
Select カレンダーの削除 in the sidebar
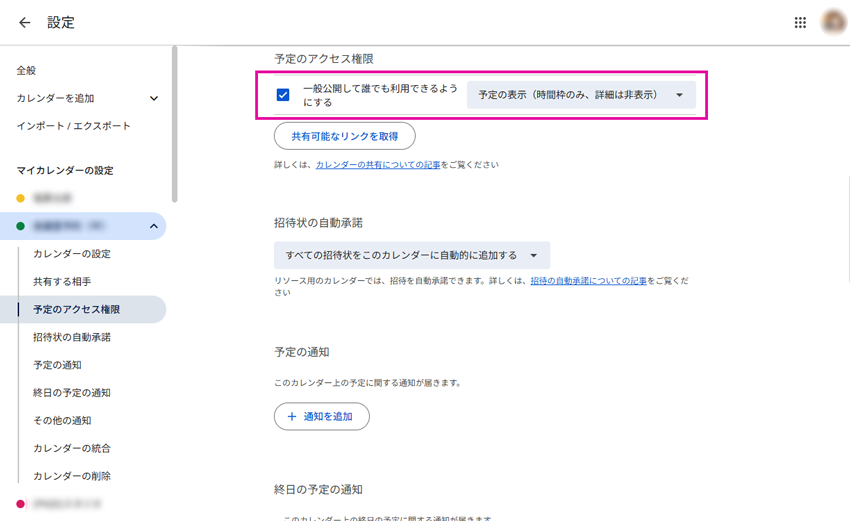(71, 476)
